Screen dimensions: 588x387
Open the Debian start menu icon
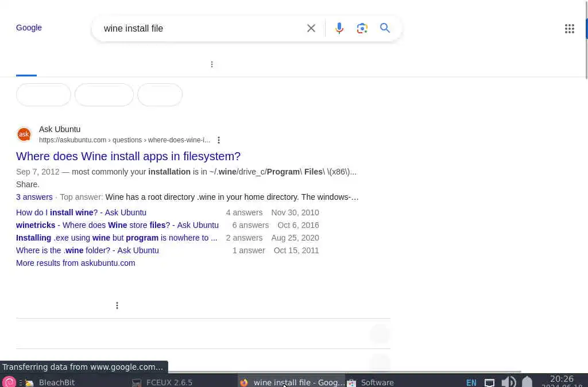coord(9,382)
